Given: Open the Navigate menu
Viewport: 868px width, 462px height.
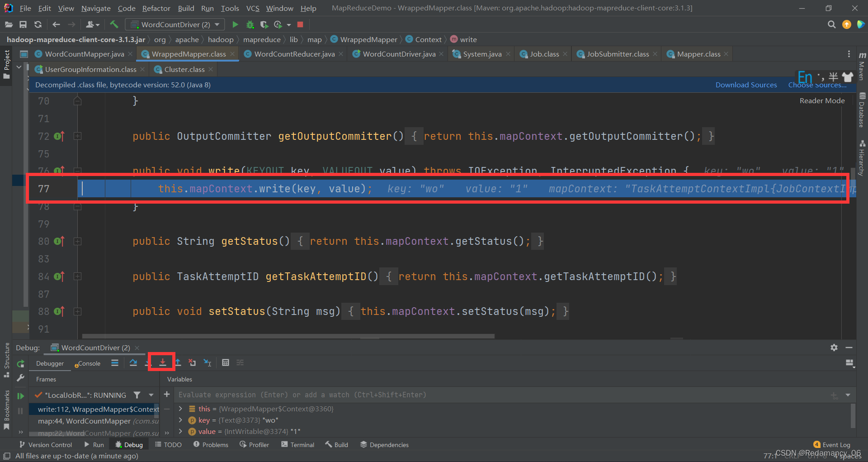Looking at the screenshot, I should 96,8.
